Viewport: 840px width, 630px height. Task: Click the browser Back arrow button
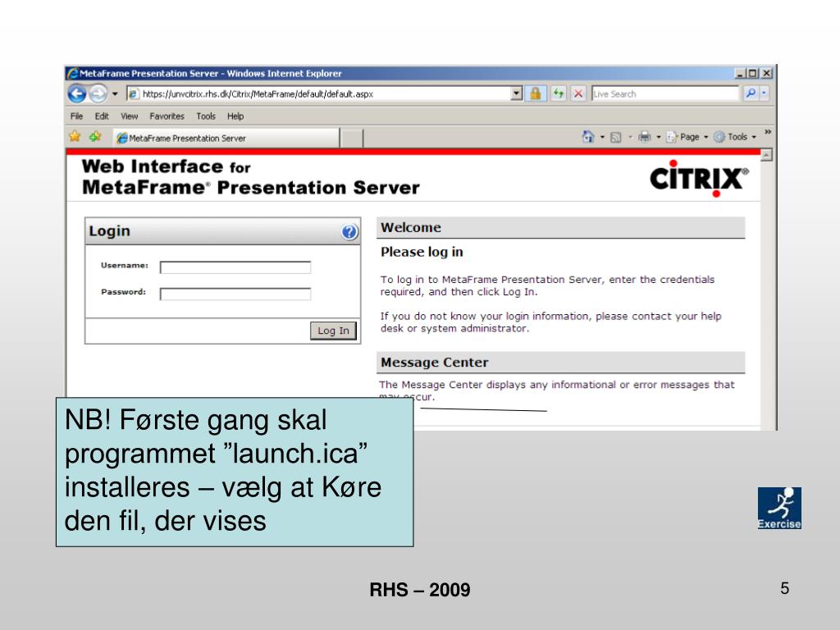click(x=77, y=94)
